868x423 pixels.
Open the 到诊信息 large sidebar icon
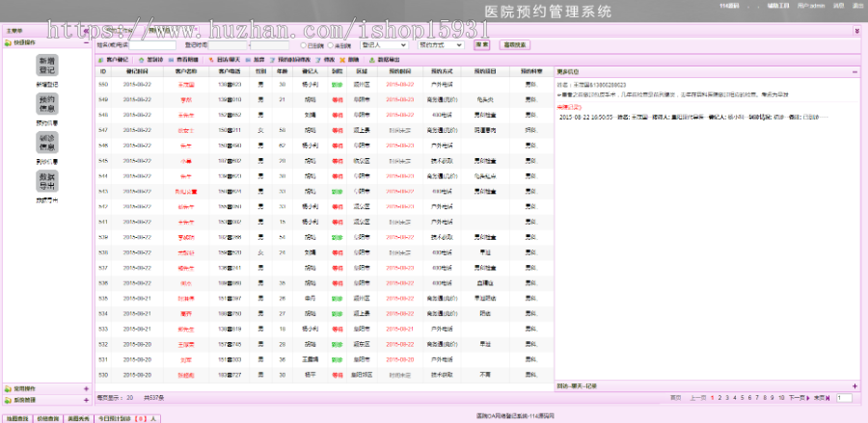click(x=47, y=143)
